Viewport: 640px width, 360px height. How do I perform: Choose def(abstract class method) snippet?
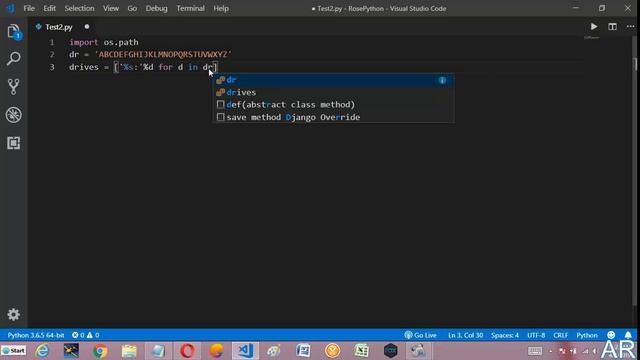[x=334, y=104]
